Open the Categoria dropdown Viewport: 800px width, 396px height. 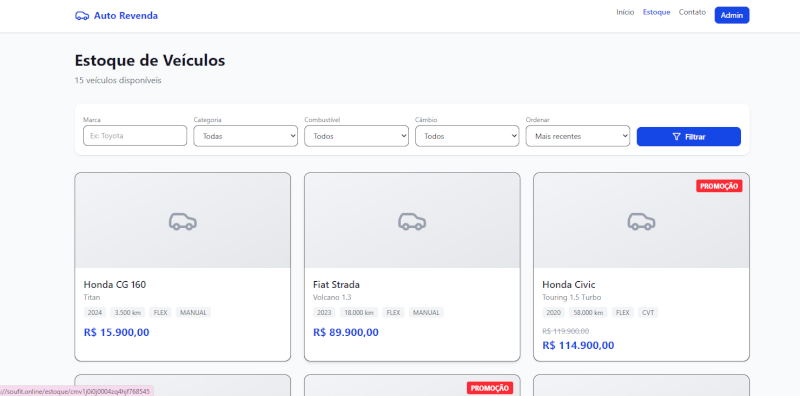[245, 136]
